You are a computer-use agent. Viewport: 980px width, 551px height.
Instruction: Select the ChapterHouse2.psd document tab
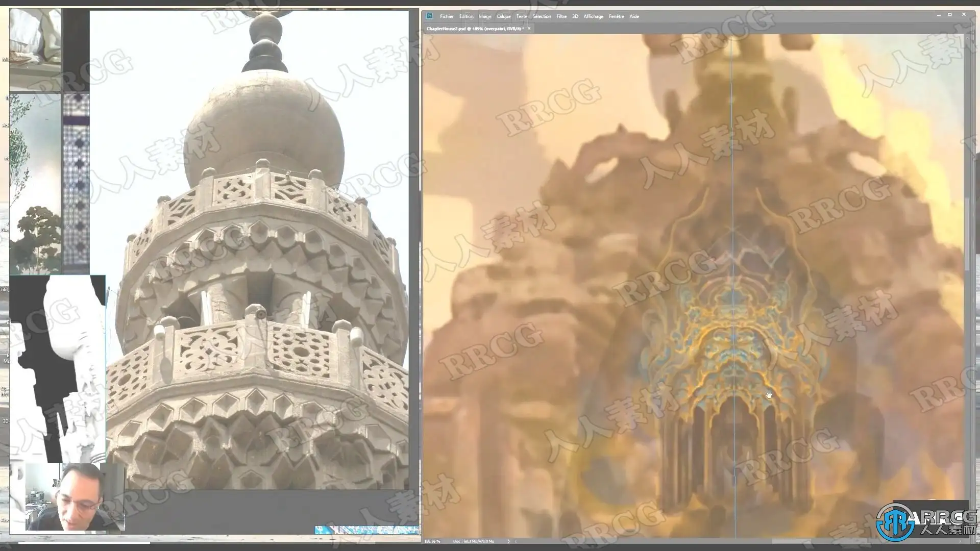(475, 29)
